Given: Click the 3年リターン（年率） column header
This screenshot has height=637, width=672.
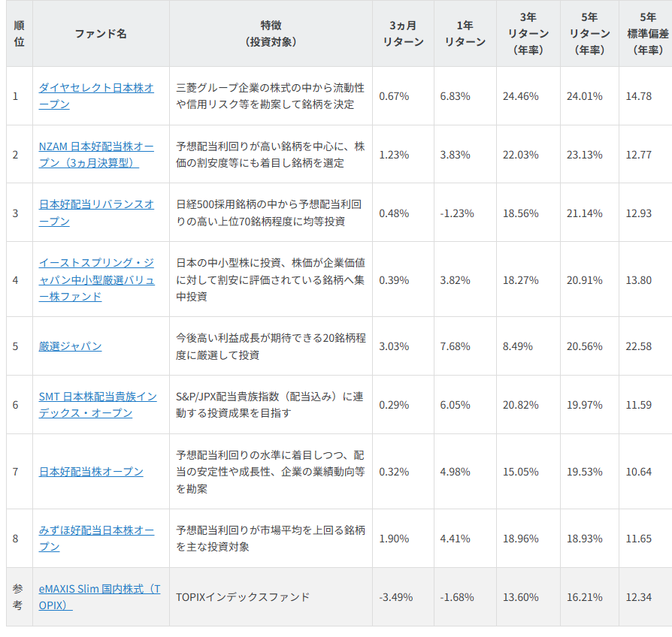Looking at the screenshot, I should (528, 33).
